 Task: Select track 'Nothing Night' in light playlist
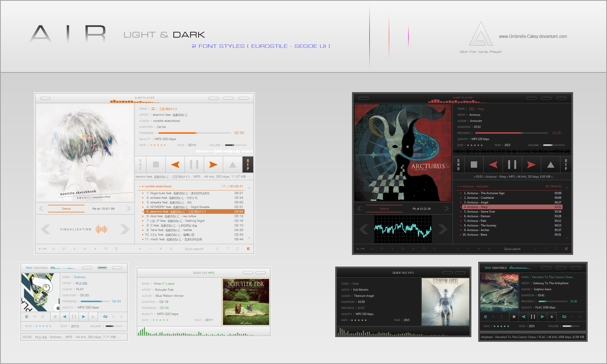tap(193, 221)
